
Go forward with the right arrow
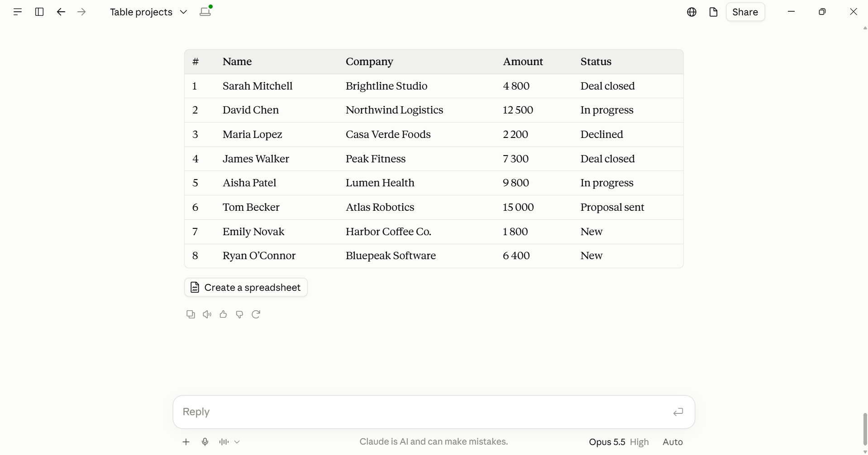pyautogui.click(x=82, y=12)
